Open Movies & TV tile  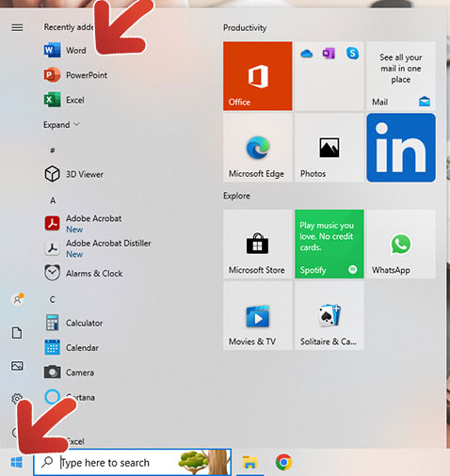point(258,315)
